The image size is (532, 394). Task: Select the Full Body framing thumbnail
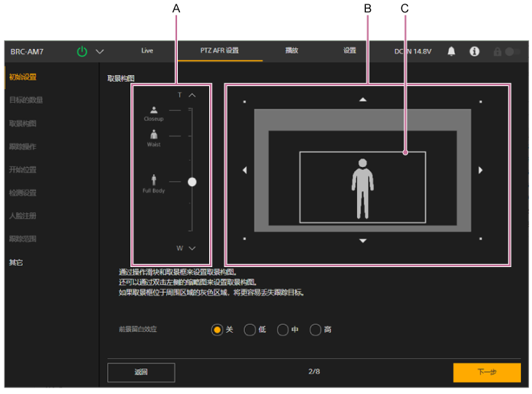pyautogui.click(x=154, y=182)
